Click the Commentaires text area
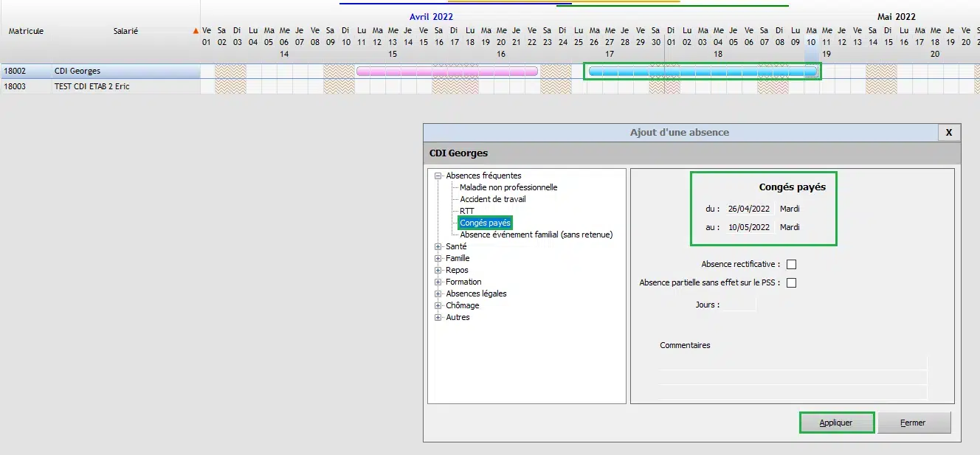The height and width of the screenshot is (455, 980). coord(792,378)
